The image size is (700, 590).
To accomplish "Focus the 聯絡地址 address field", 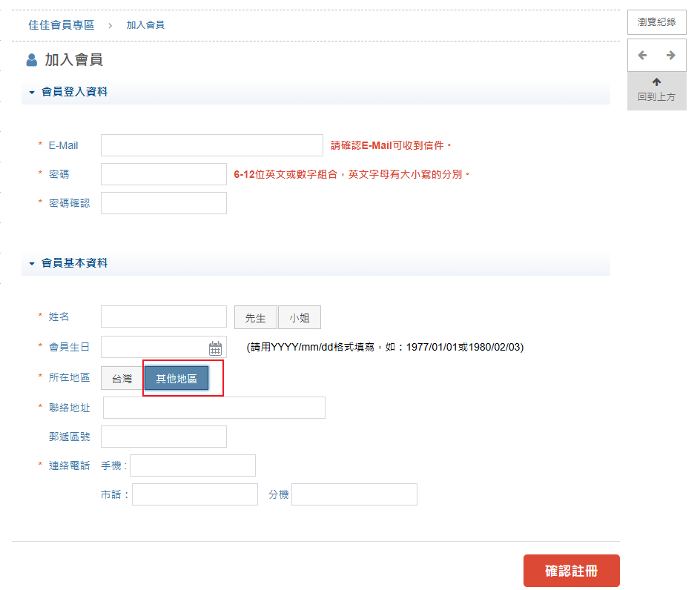I will tap(214, 407).
